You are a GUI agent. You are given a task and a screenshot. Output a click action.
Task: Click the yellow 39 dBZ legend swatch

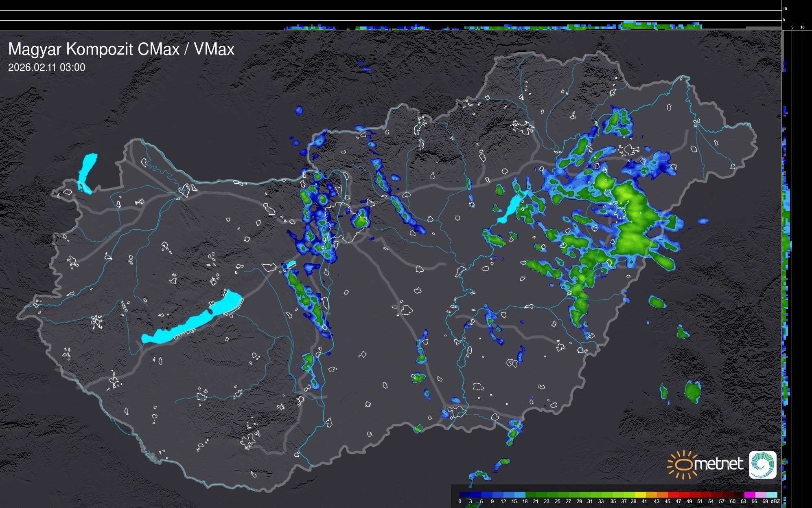point(640,495)
